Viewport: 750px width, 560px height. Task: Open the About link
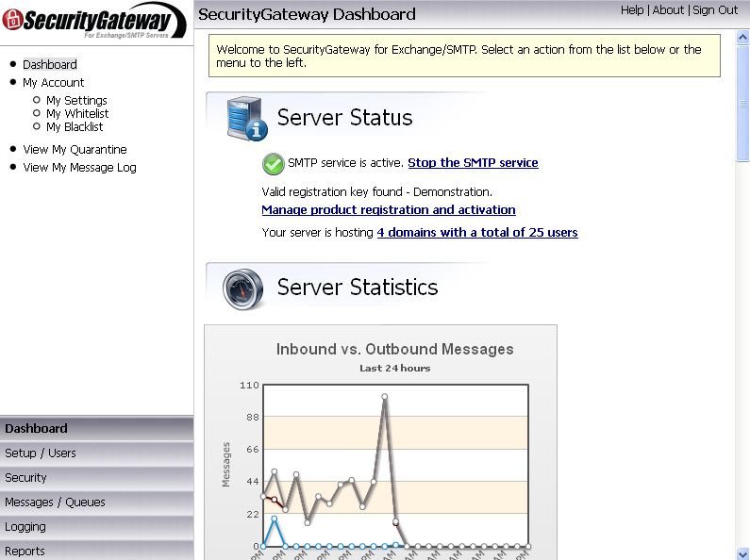(668, 10)
